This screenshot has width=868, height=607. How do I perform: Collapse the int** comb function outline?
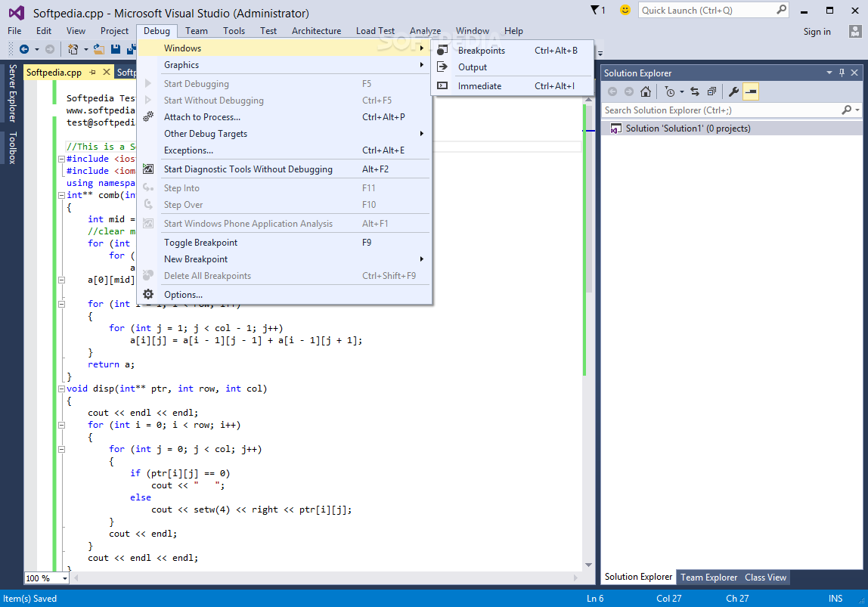pyautogui.click(x=61, y=195)
